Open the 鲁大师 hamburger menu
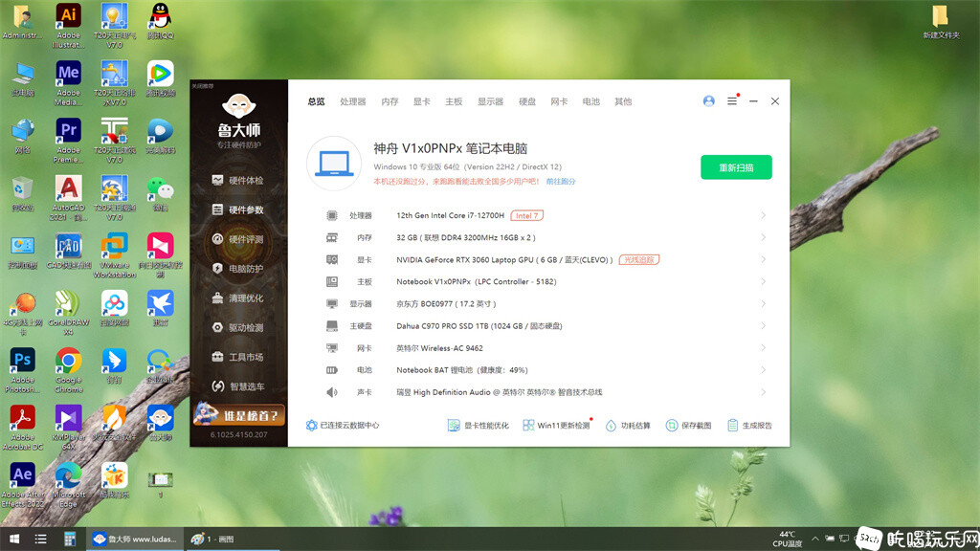 click(732, 101)
